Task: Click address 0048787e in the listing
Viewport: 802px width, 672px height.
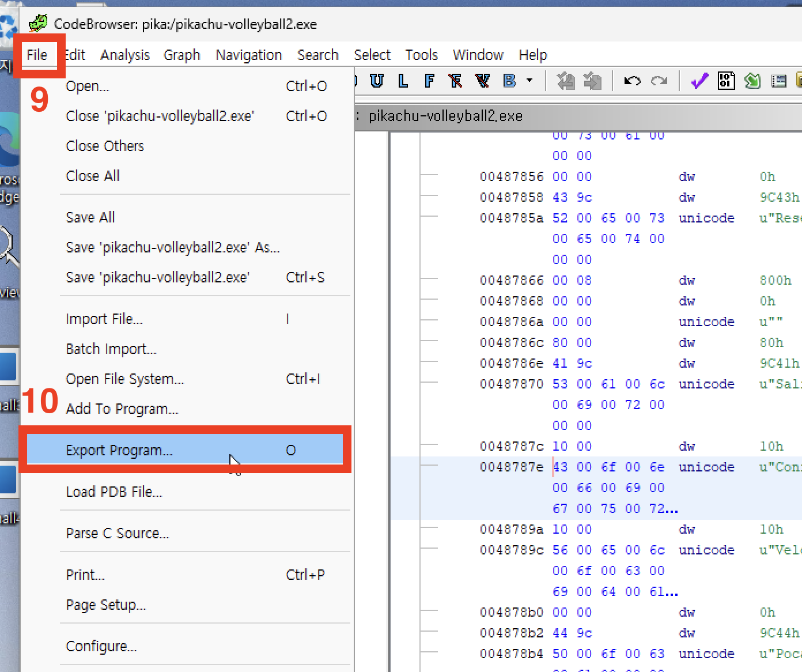Action: point(512,467)
